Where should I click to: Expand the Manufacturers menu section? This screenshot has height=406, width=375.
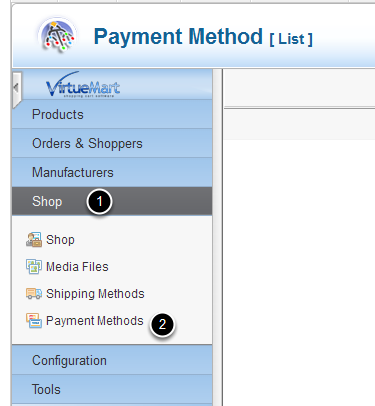click(x=112, y=172)
